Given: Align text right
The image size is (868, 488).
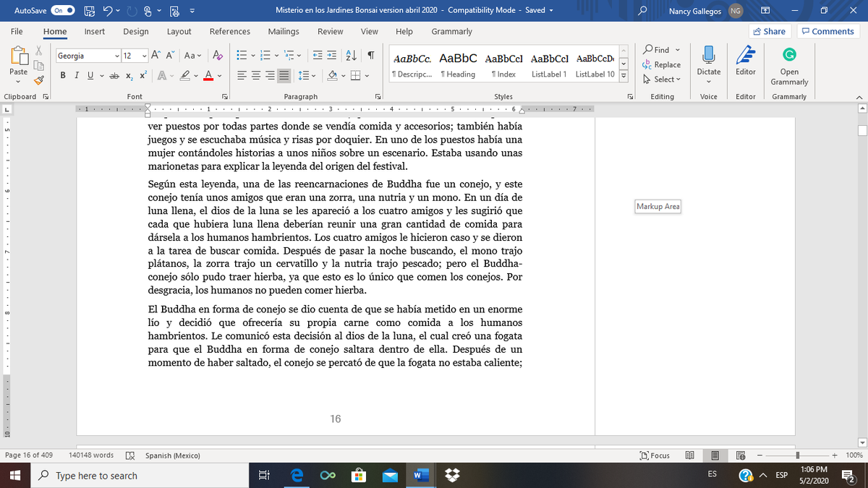Looking at the screenshot, I should [x=270, y=75].
